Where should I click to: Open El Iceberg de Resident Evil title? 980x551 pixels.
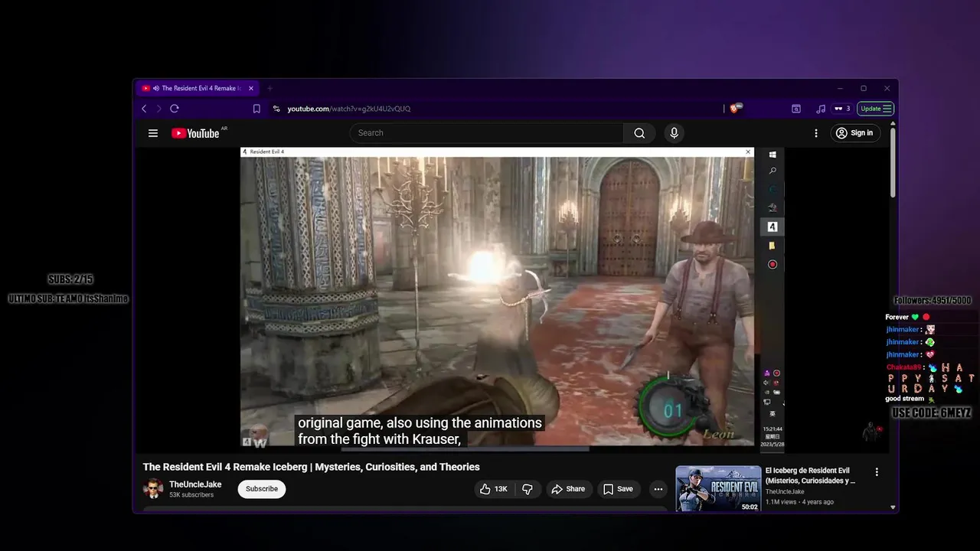[810, 476]
